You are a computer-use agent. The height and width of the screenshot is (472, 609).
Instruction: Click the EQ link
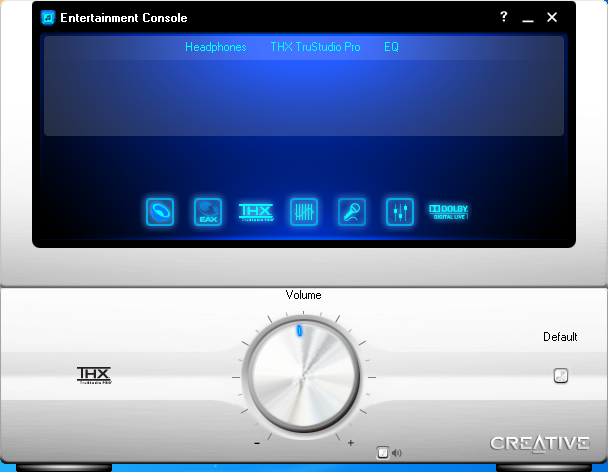pos(391,47)
